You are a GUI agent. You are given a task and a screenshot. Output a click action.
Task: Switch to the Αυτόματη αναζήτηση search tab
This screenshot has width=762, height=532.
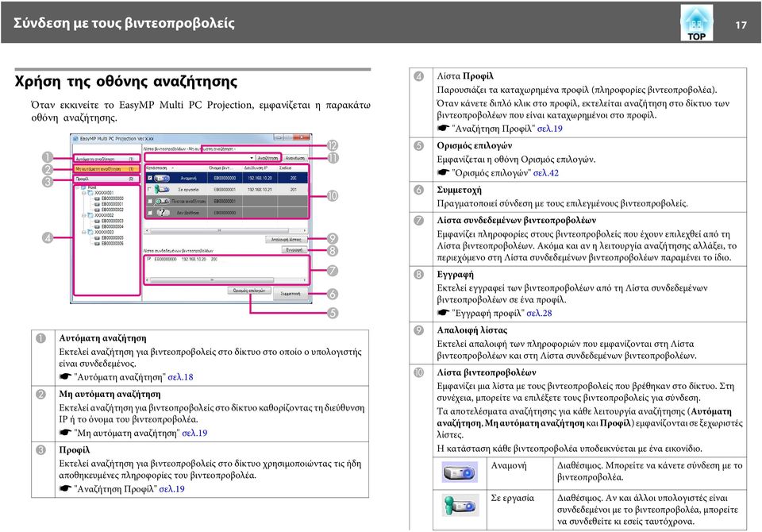point(106,159)
